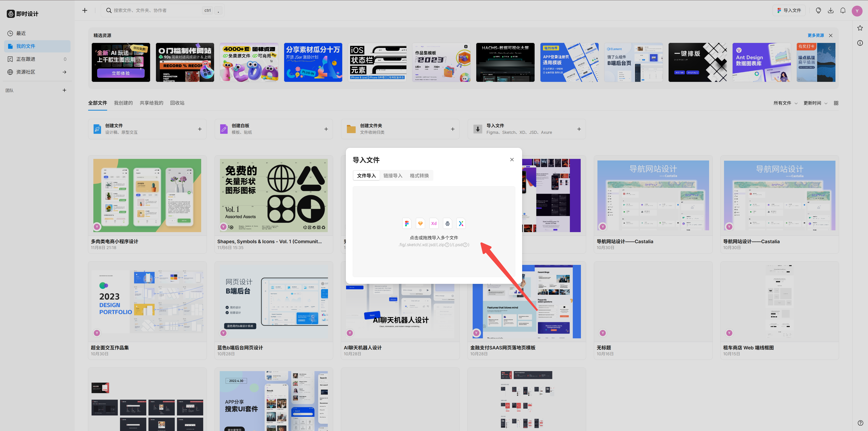Image resolution: width=868 pixels, height=431 pixels.
Task: Click the Adobe Xd format icon
Action: pos(434,224)
